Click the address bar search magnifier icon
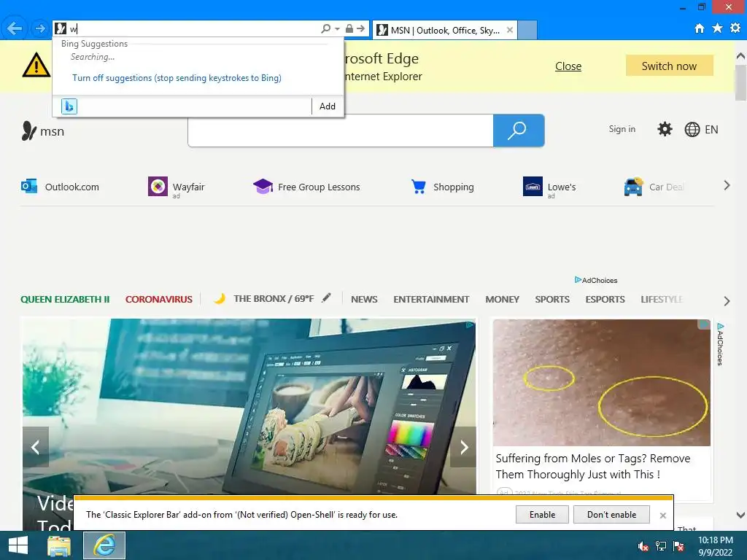 pyautogui.click(x=326, y=28)
